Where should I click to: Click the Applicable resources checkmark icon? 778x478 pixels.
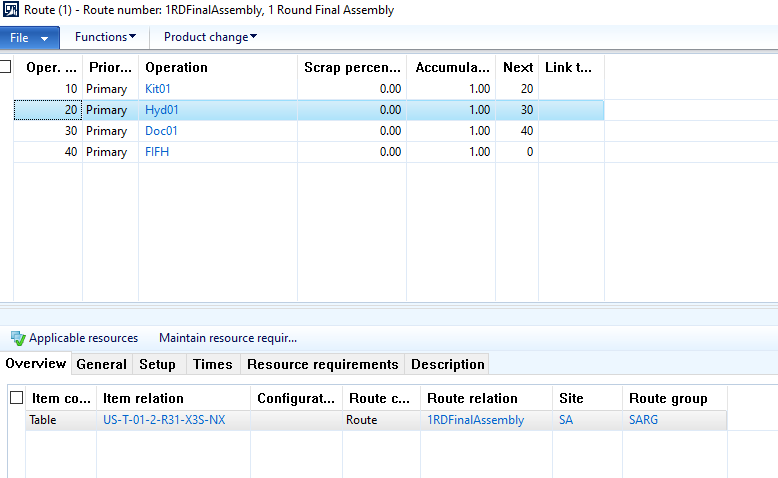[18, 339]
